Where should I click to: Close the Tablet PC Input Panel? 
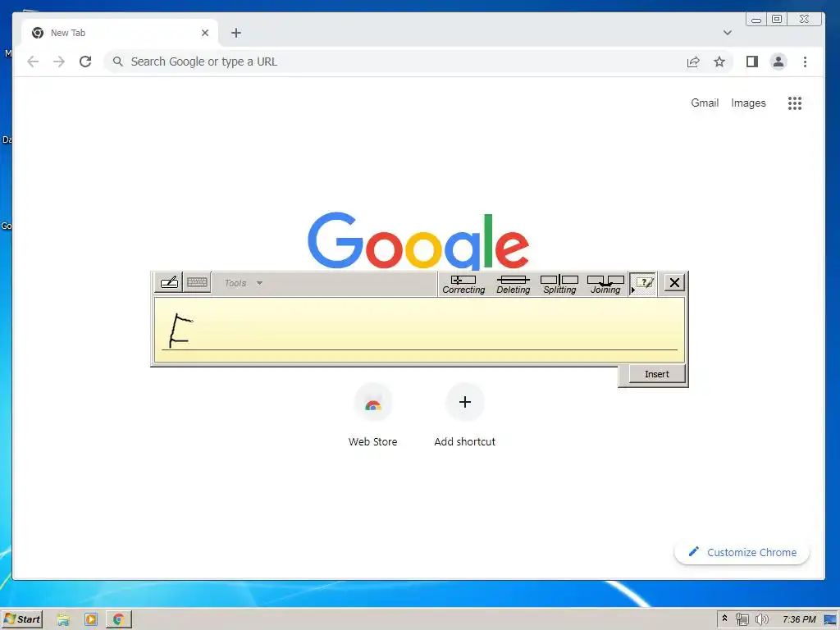click(674, 282)
